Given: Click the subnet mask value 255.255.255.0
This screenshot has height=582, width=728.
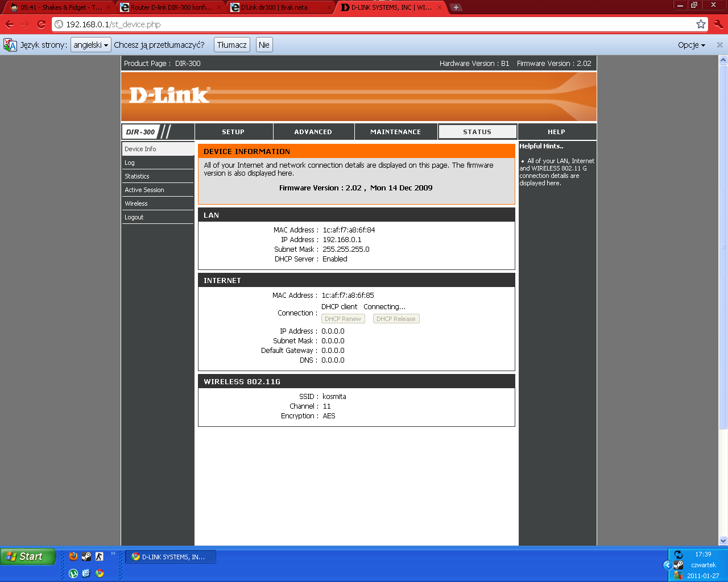Looking at the screenshot, I should [346, 250].
